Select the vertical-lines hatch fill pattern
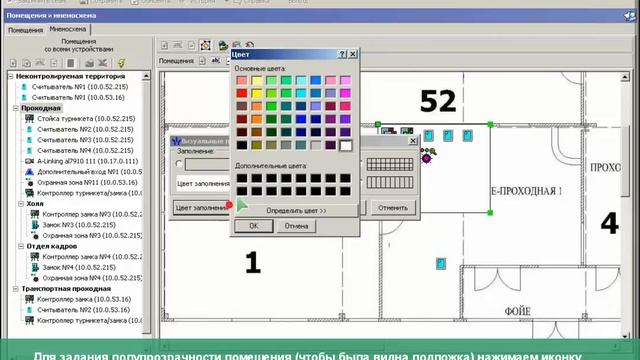 (x=390, y=182)
